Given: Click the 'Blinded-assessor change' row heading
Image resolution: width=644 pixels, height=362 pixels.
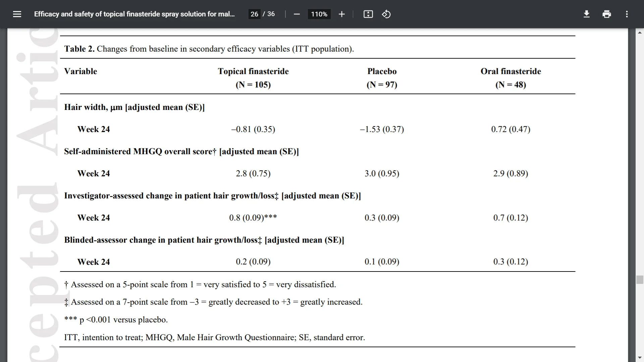Looking at the screenshot, I should pyautogui.click(x=204, y=240).
